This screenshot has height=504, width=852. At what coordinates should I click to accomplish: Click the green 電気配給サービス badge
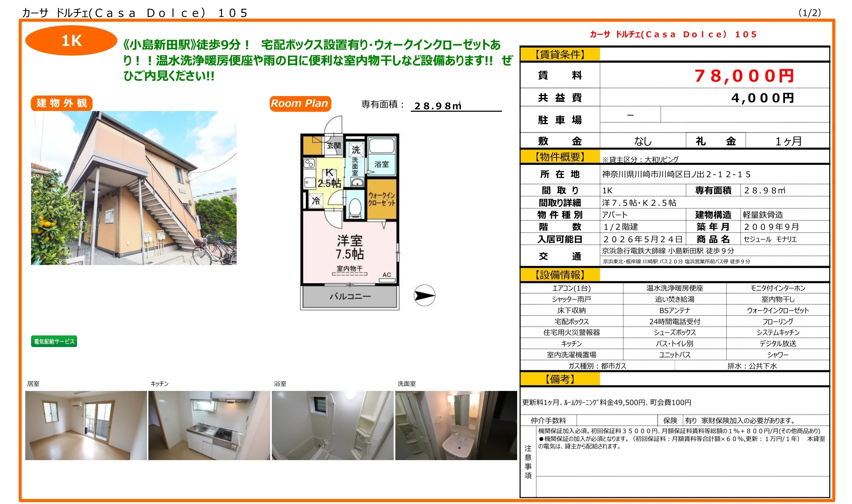54,342
